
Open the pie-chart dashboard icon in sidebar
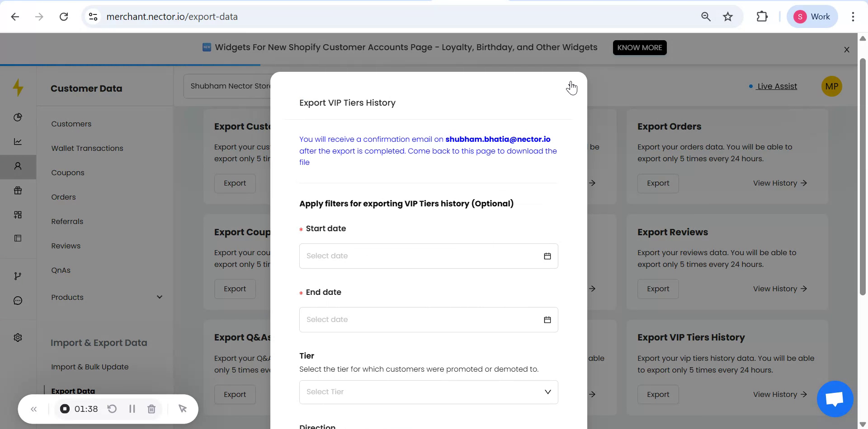(18, 117)
